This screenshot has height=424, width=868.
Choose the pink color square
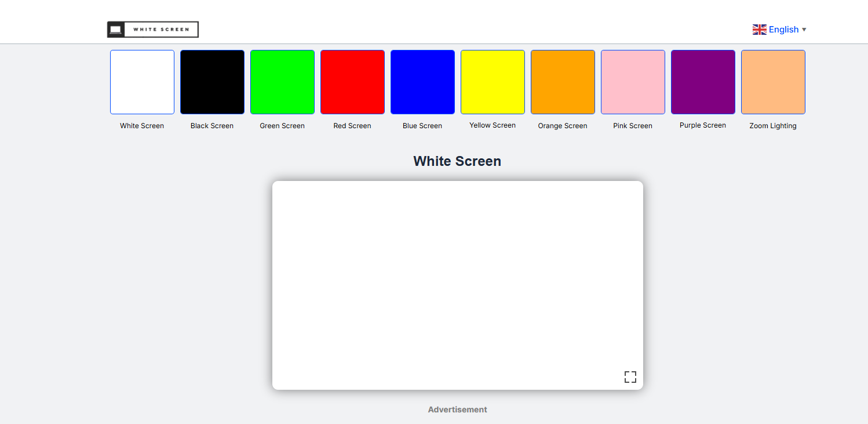(x=633, y=82)
